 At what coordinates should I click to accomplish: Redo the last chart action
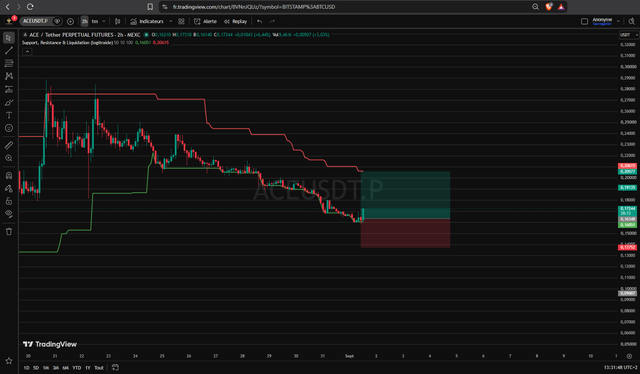[272, 21]
